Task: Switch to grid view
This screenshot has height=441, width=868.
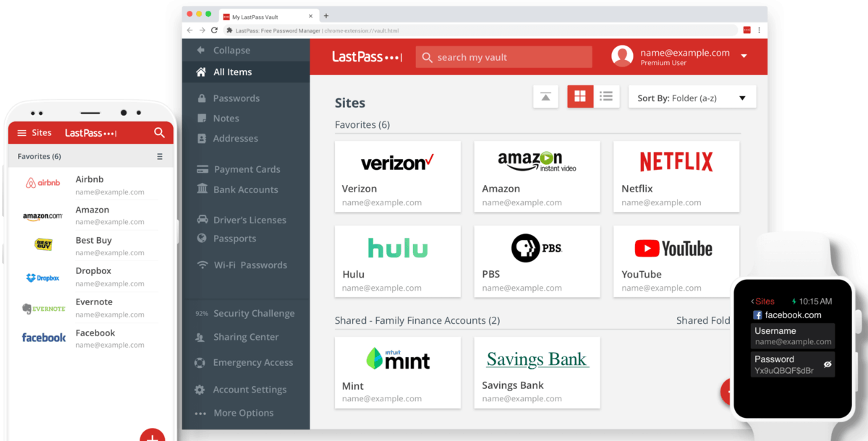Action: tap(580, 97)
